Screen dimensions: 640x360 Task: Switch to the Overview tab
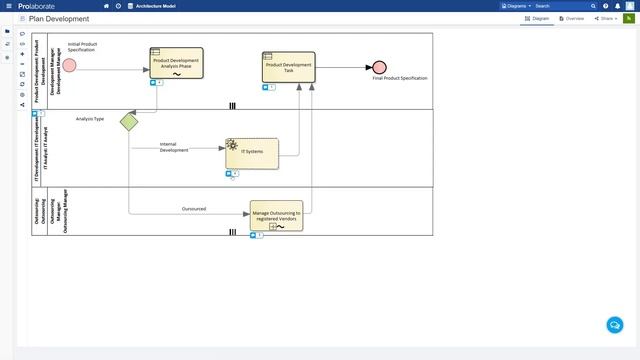coord(571,19)
